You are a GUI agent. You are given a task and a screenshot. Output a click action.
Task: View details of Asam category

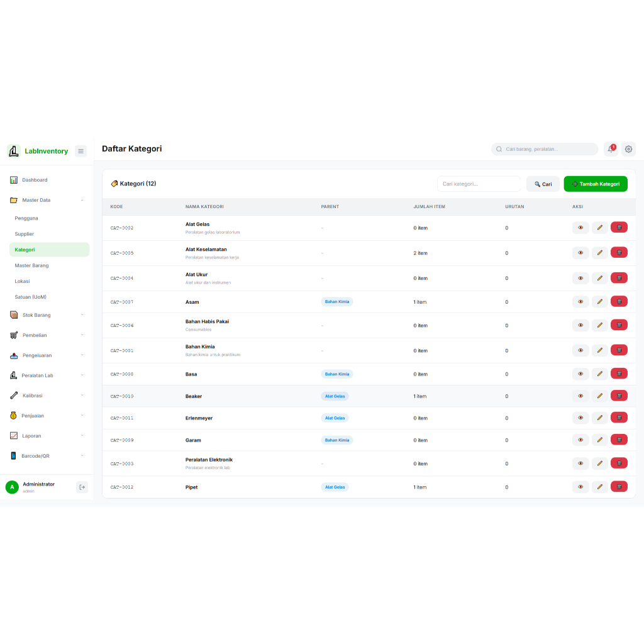tap(580, 301)
